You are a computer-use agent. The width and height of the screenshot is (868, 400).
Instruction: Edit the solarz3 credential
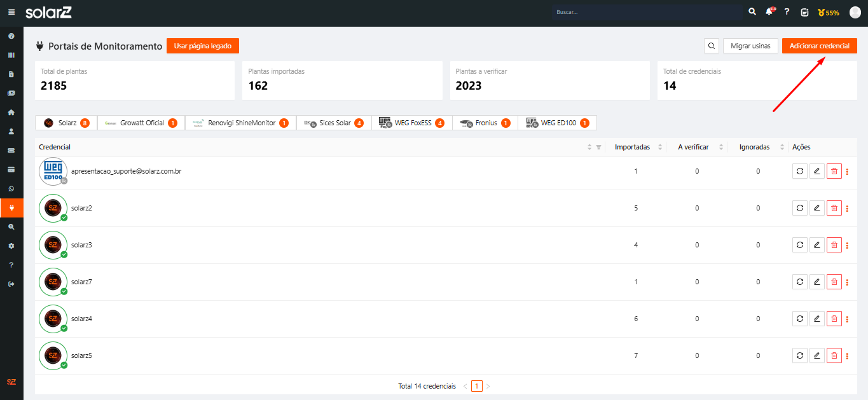point(817,245)
